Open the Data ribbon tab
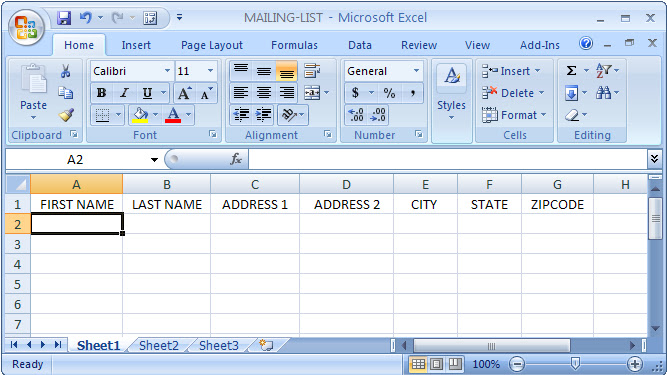 [360, 45]
